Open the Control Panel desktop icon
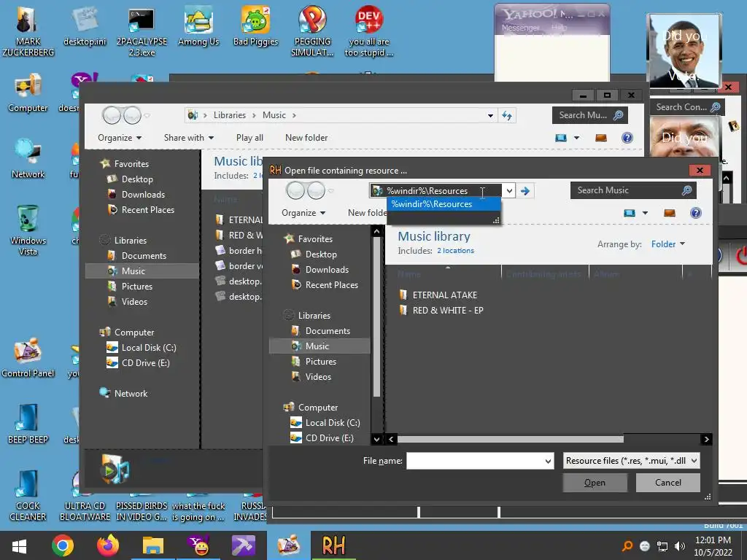The width and height of the screenshot is (747, 560). tap(28, 358)
